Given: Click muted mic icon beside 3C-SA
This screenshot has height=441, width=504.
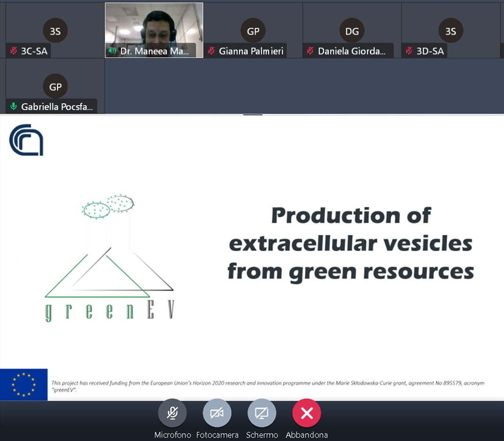Looking at the screenshot, I should pos(14,51).
